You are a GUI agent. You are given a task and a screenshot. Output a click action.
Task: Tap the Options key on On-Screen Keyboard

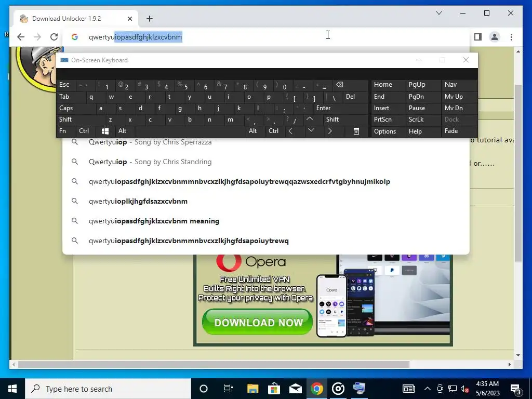tap(389, 131)
